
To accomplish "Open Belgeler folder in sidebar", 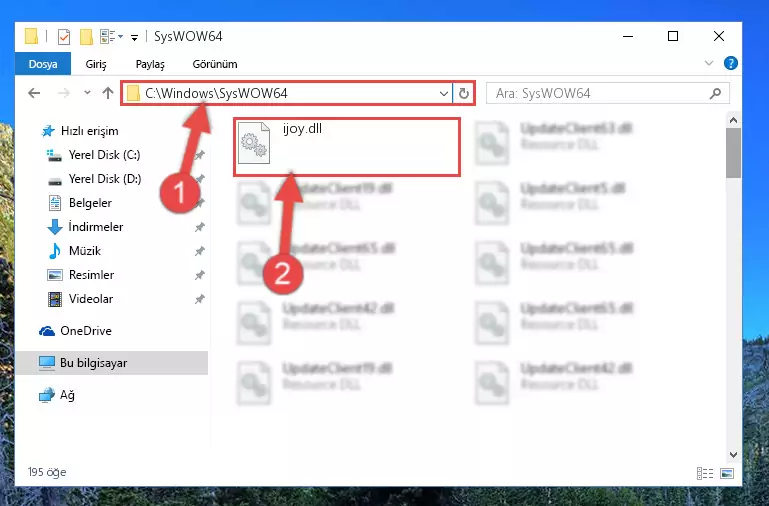I will [90, 203].
